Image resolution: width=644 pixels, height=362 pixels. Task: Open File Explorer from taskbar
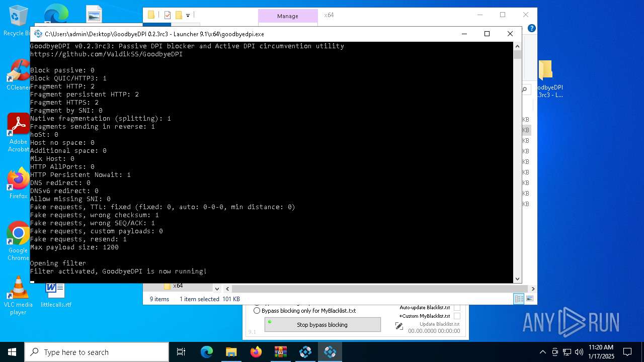pyautogui.click(x=231, y=352)
